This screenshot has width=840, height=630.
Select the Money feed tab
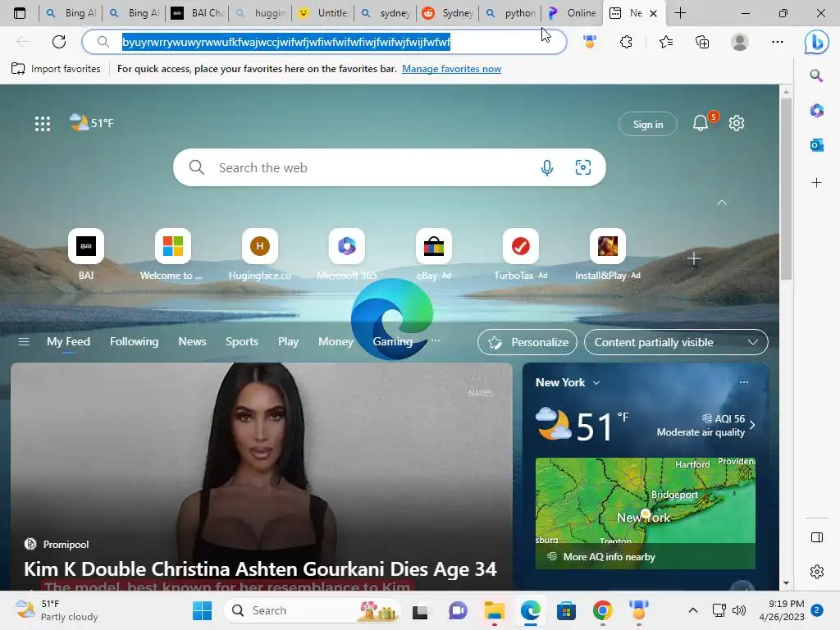[x=336, y=342]
